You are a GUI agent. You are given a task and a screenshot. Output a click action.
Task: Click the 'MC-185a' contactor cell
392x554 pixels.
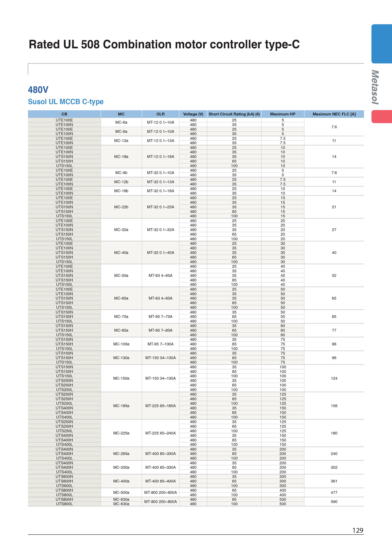[121, 406]
